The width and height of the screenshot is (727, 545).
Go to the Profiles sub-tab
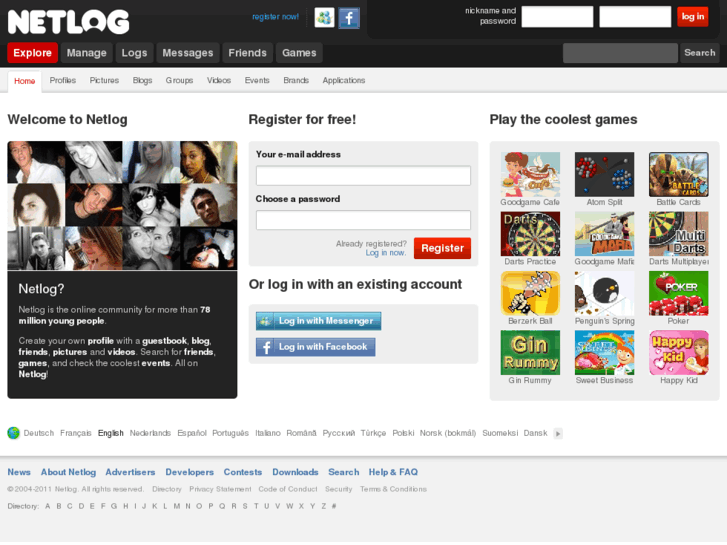[63, 80]
